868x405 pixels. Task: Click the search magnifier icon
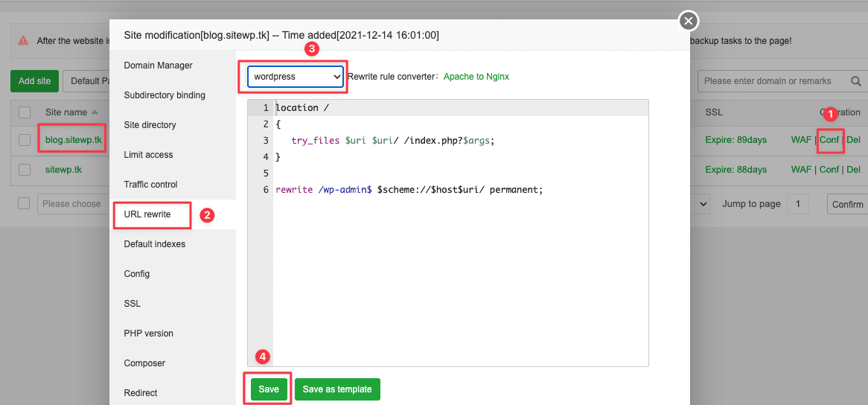click(856, 81)
